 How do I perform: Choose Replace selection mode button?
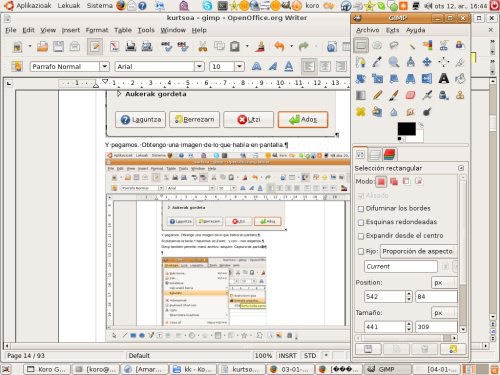pos(381,181)
